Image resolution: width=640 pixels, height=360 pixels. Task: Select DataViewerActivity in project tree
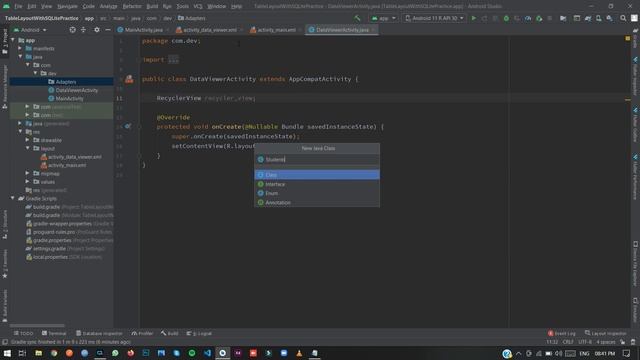(77, 90)
